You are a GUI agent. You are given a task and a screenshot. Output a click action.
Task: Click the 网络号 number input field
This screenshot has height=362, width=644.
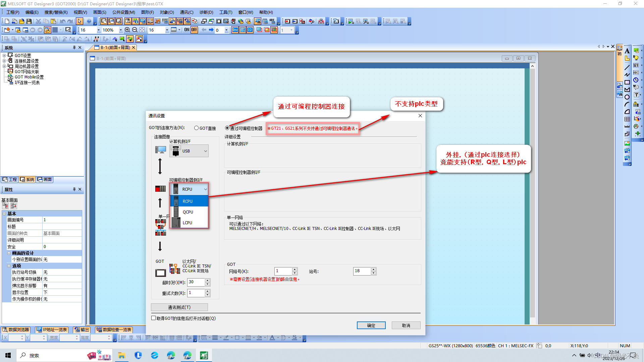[283, 271]
